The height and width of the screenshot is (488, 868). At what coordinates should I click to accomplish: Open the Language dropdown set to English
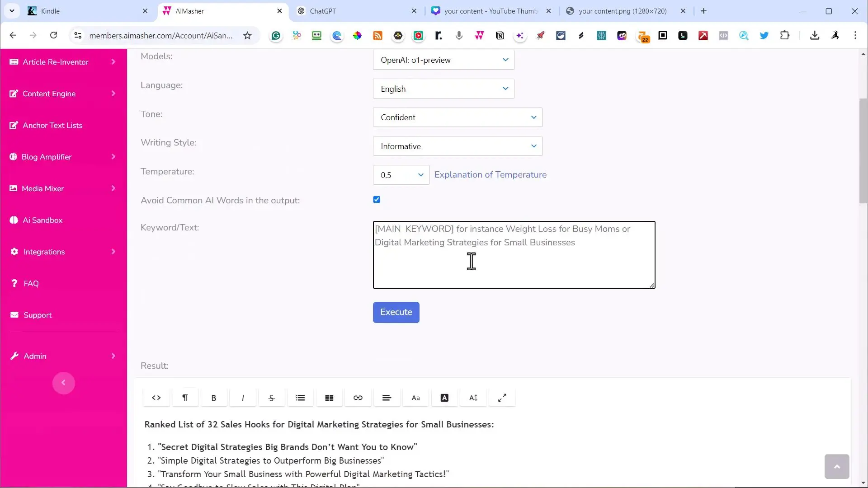[443, 89]
